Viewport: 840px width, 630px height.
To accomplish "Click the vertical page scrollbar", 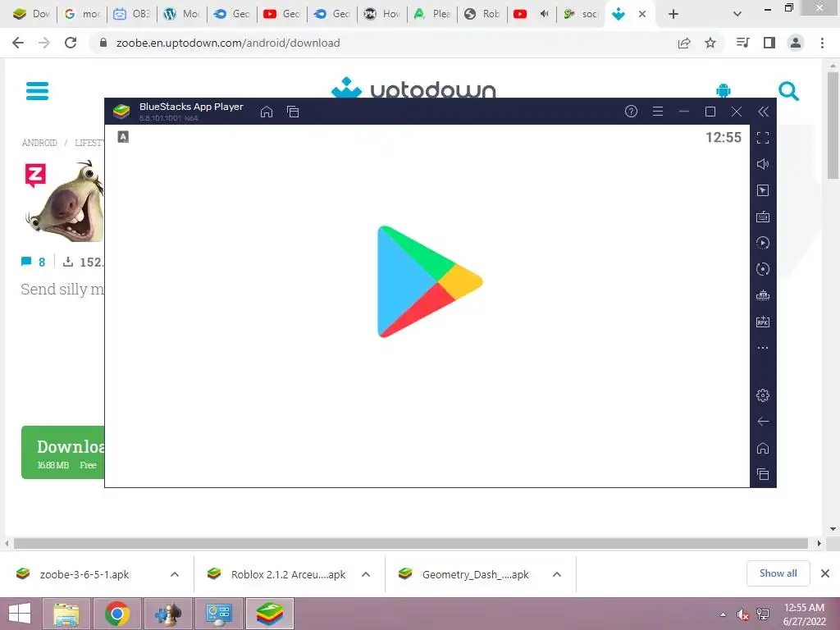I will [833, 126].
